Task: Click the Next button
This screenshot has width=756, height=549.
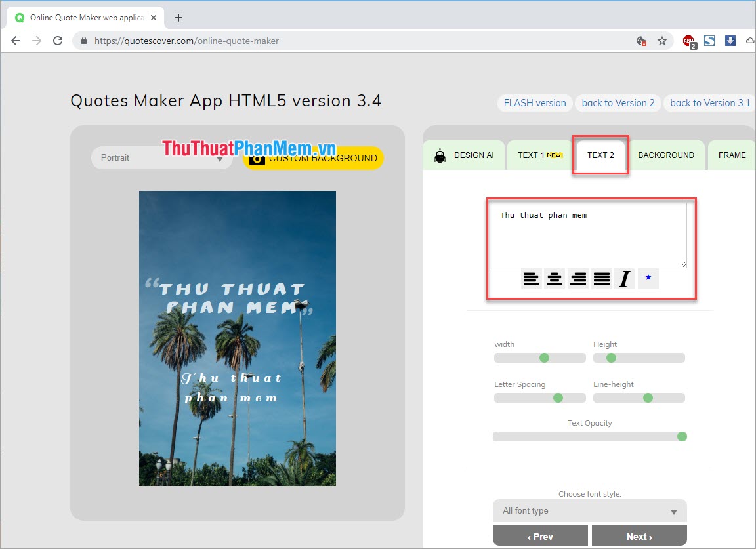Action: (x=639, y=535)
